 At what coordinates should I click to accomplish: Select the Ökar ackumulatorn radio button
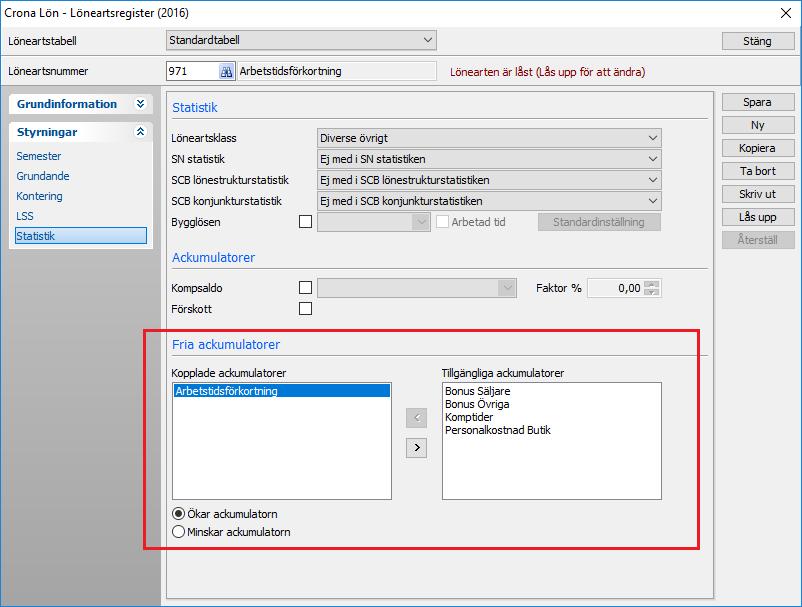179,513
